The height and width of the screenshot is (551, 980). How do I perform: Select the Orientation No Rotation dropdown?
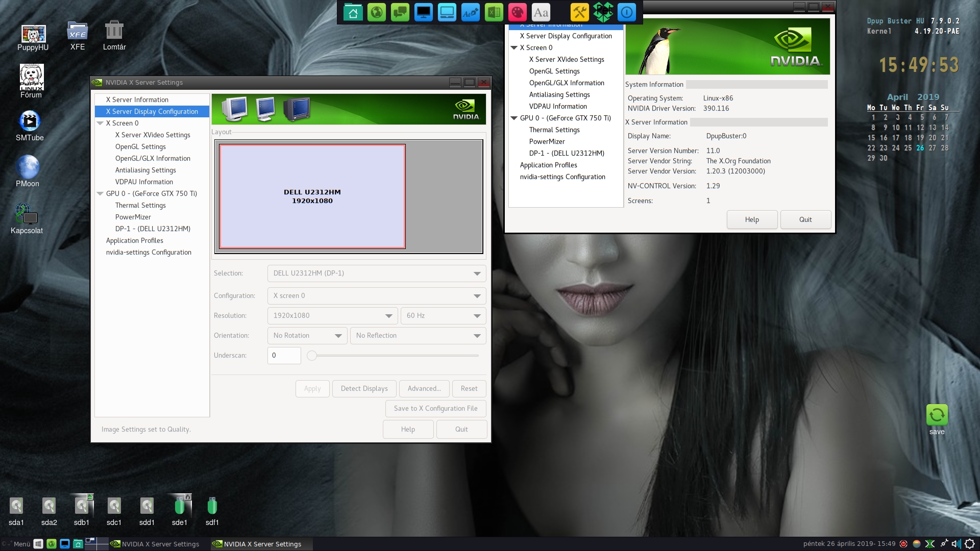point(307,335)
